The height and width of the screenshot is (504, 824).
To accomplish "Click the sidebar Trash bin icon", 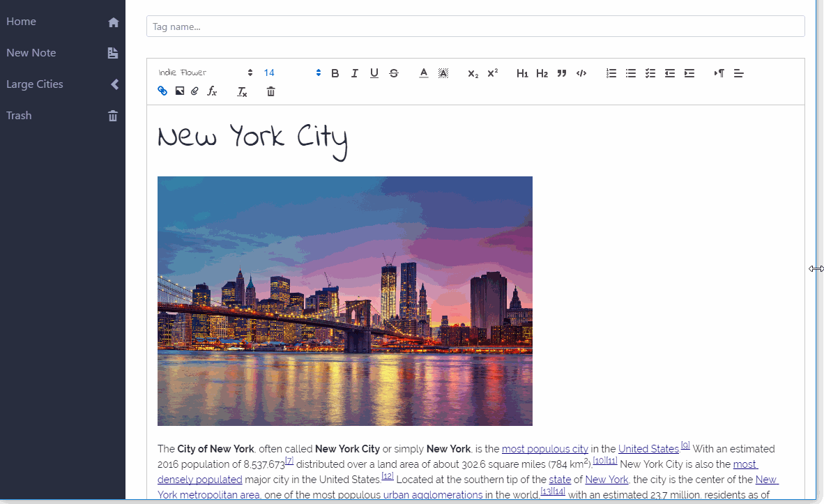I will point(113,116).
